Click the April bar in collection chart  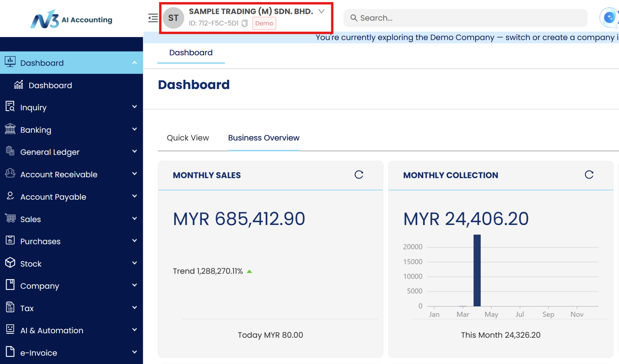point(477,270)
